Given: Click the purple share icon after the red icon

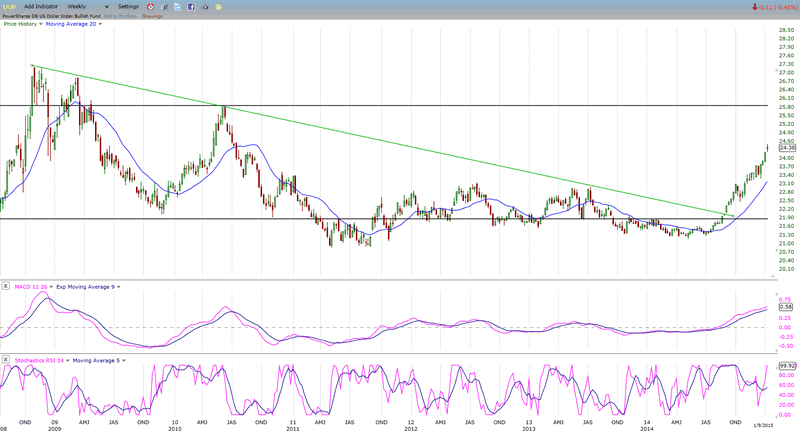Looking at the screenshot, I should 162,6.
